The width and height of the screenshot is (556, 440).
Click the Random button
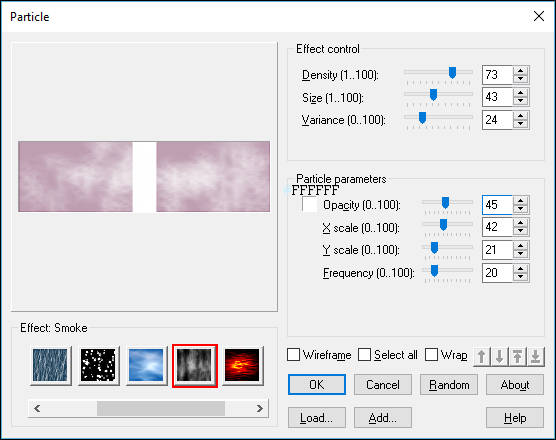click(x=449, y=385)
